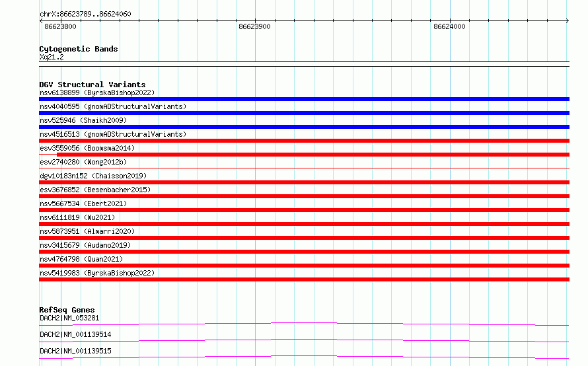Open variant nsv6111819 (Wu2021) label

point(77,217)
